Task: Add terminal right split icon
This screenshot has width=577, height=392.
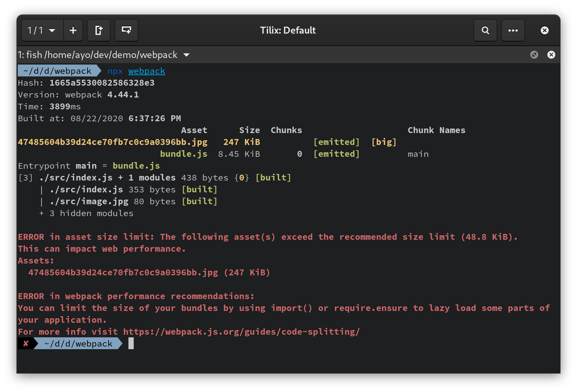Action: 99,30
